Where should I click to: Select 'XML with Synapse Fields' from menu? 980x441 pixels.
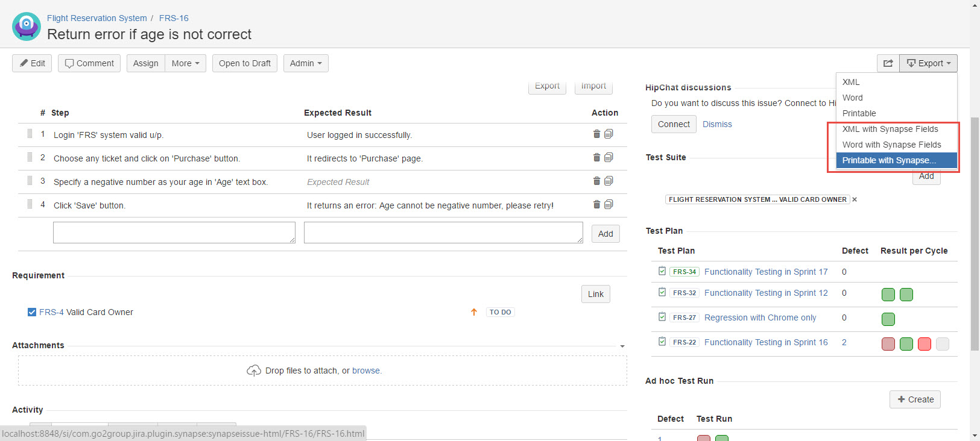(x=890, y=129)
